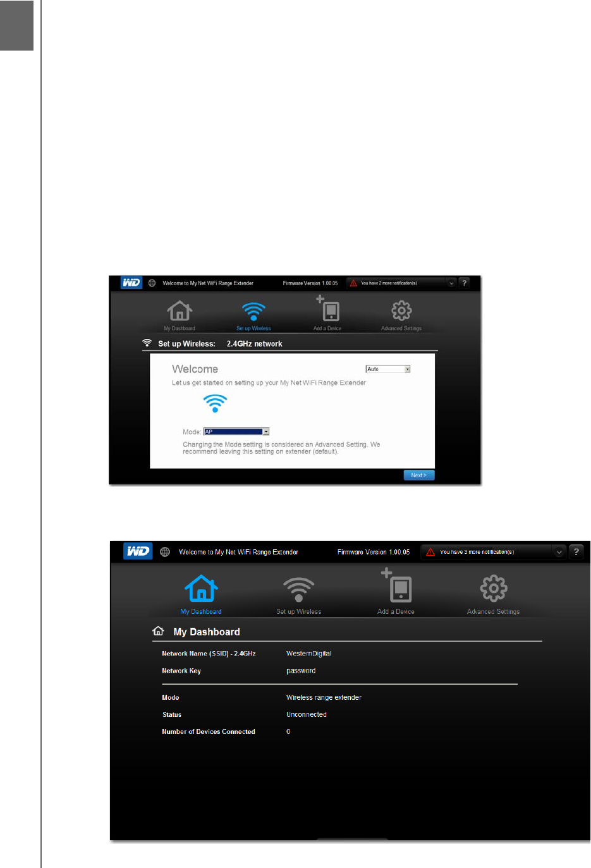The image size is (591, 868).
Task: Click Advanced Settings label in Dashboard window
Action: (494, 612)
